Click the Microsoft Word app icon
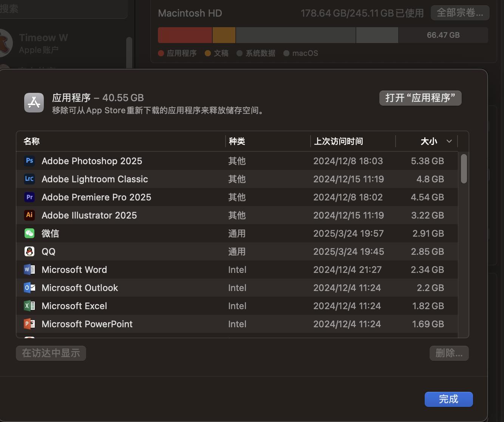 29,270
